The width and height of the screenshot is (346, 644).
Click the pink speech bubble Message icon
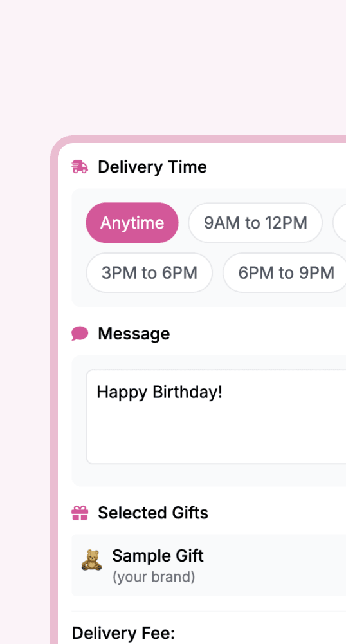(80, 334)
